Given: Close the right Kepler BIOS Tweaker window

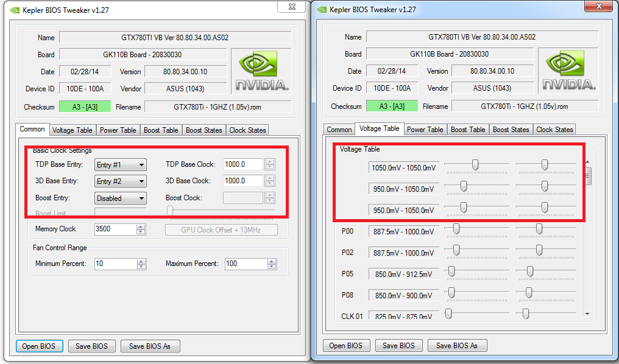Looking at the screenshot, I should (599, 6).
